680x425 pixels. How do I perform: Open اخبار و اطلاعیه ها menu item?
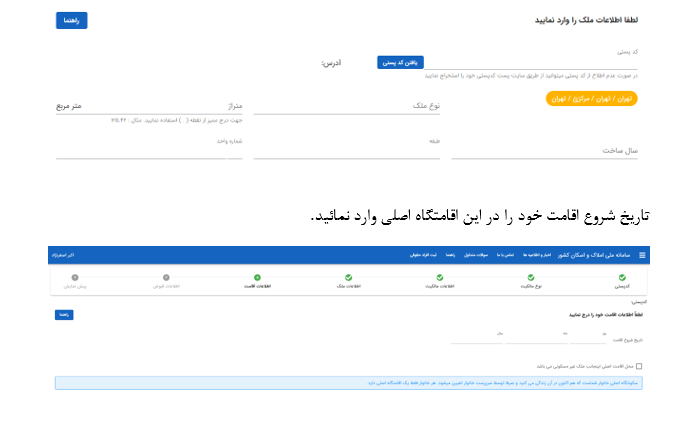click(x=536, y=255)
